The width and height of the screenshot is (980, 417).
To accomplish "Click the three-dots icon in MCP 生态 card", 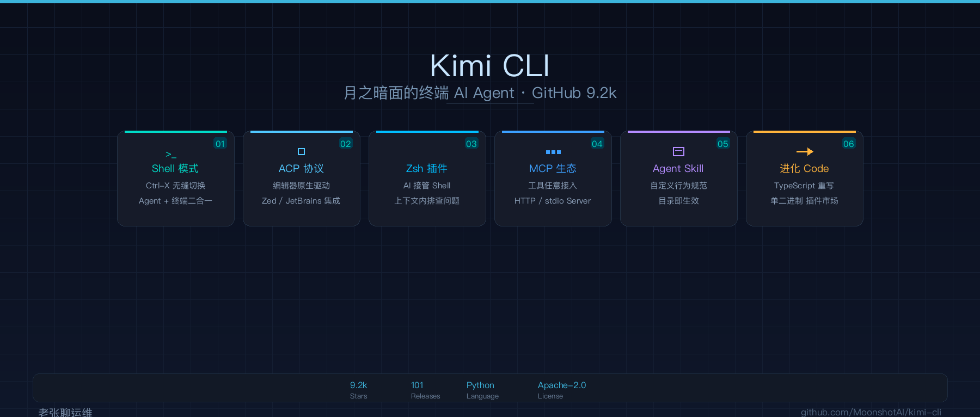I will pyautogui.click(x=553, y=152).
